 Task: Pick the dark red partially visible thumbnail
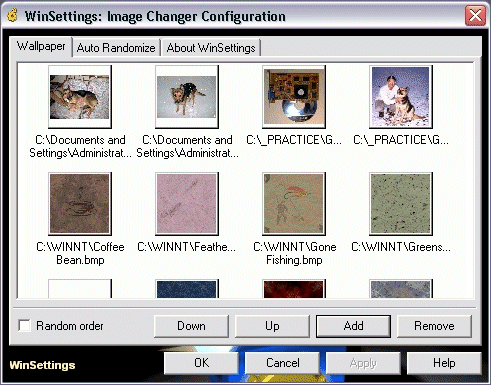(x=294, y=289)
